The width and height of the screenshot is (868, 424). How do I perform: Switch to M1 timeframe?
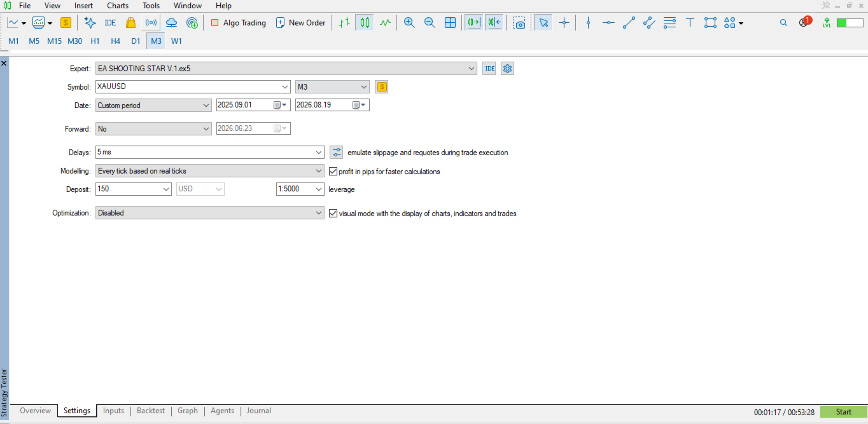(13, 41)
